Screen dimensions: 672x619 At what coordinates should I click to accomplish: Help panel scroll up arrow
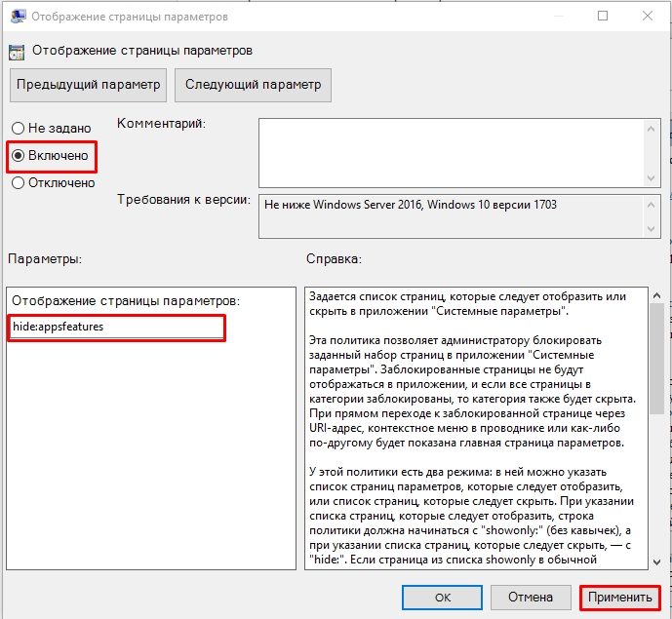point(656,295)
